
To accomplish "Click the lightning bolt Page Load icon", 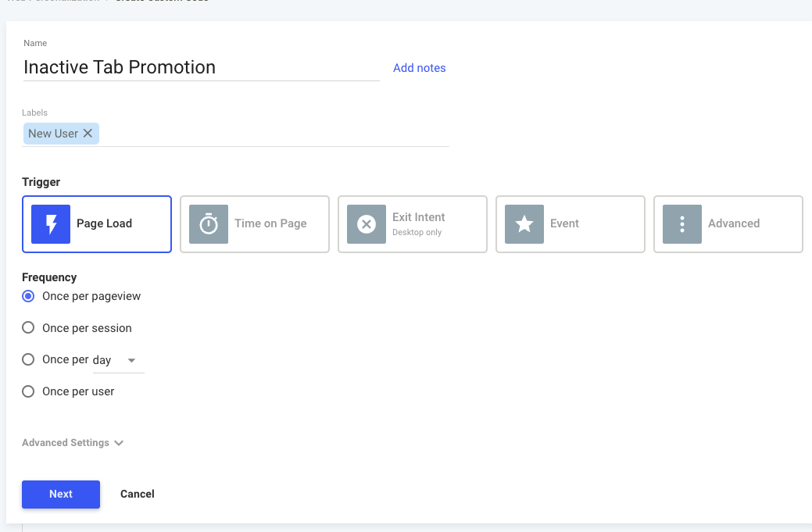I will coord(51,224).
